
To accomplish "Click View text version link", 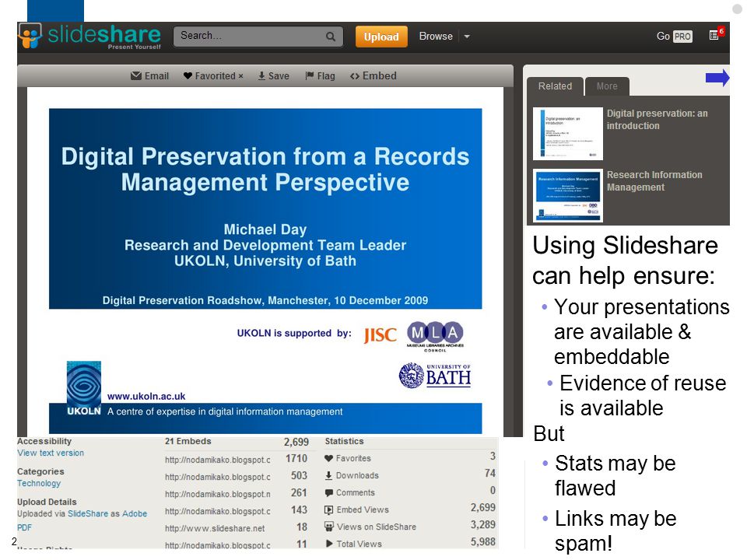I will [51, 453].
